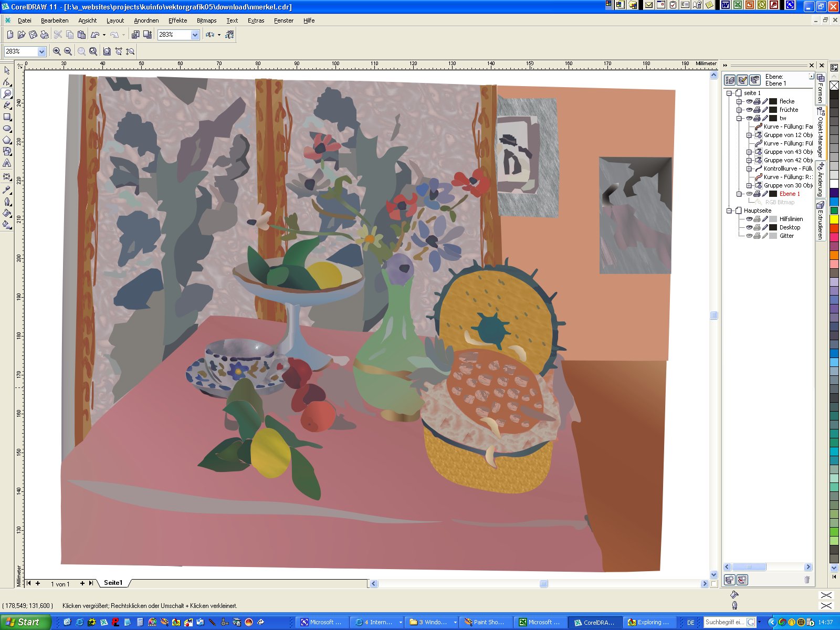Select the Zoom tool in toolbox
840x630 pixels.
point(7,93)
